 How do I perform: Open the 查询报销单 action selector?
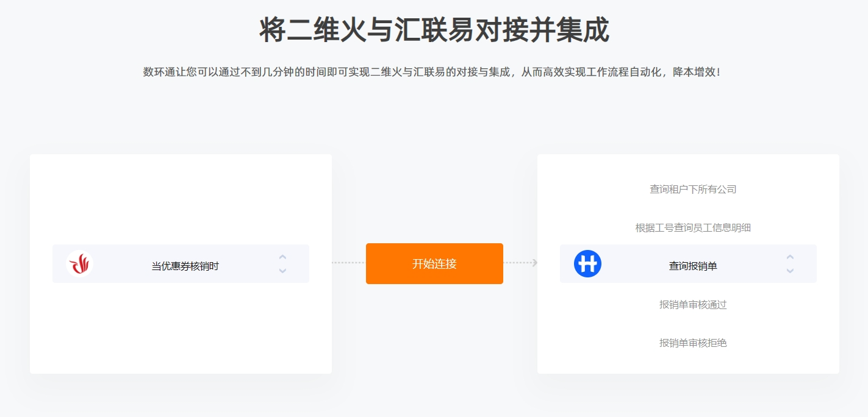pyautogui.click(x=688, y=264)
